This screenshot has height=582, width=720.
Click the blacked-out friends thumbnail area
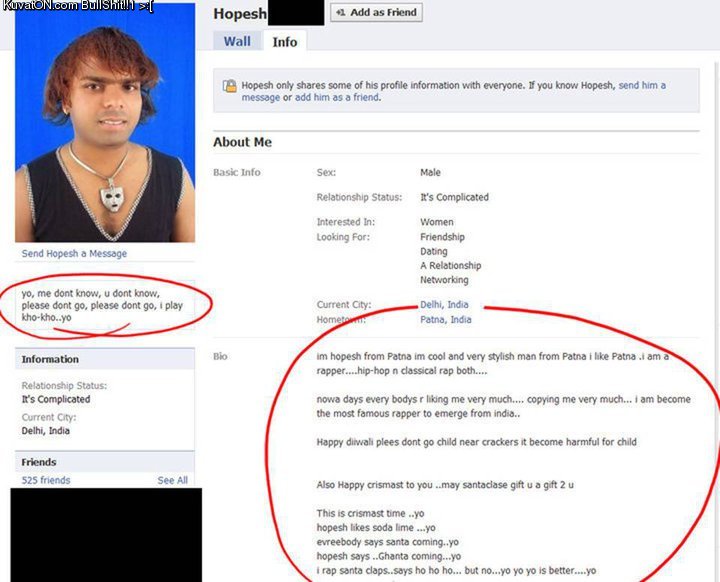click(106, 535)
